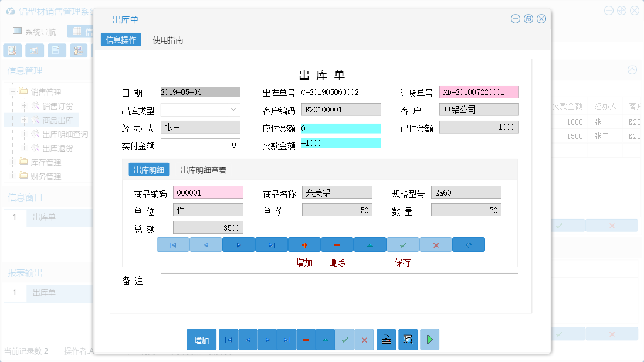Open print preview with magnifier-printer icon
The height and width of the screenshot is (362, 644).
(x=407, y=339)
